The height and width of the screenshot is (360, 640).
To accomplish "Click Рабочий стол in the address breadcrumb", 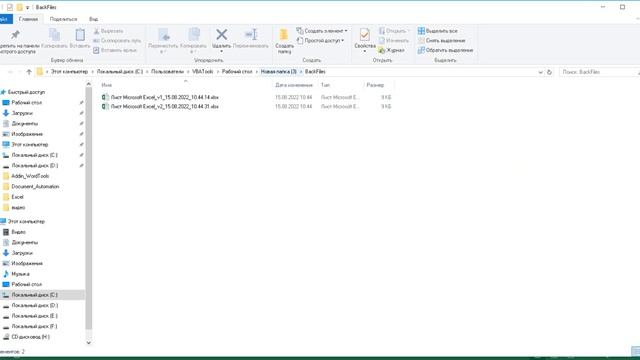I will 237,72.
